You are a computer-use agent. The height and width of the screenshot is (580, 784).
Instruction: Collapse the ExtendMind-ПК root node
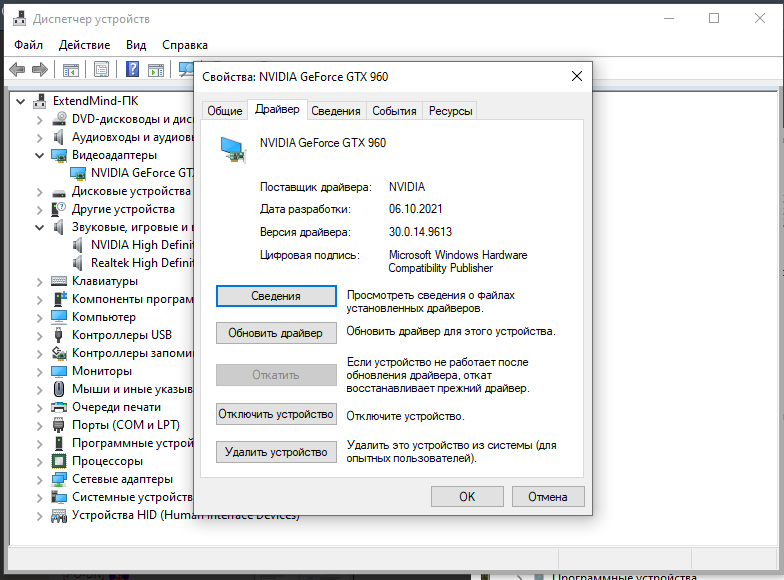(x=20, y=102)
